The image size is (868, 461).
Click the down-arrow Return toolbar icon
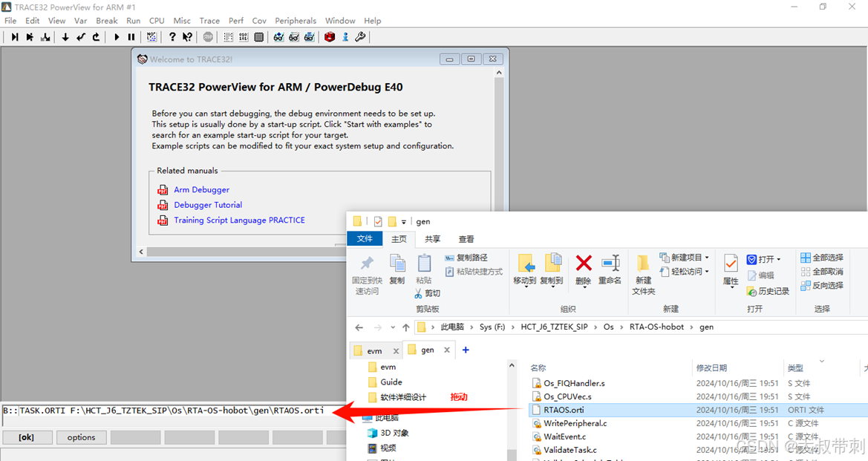point(65,37)
